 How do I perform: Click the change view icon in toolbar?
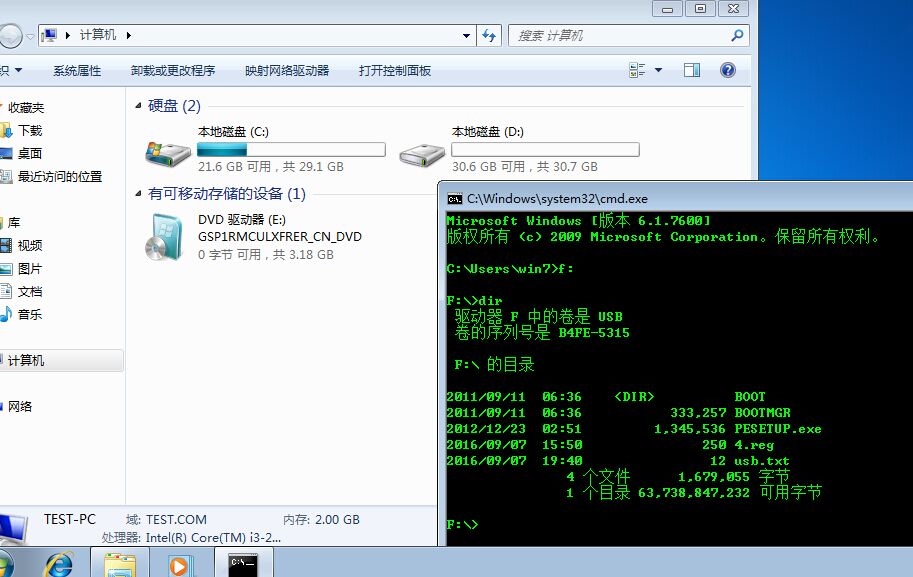pyautogui.click(x=638, y=70)
